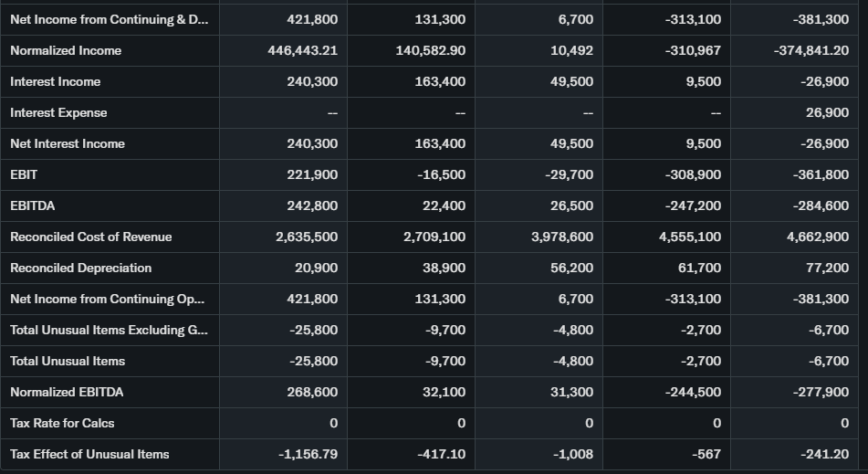Click the EBITDA value 242,800
Viewport: 868px width, 474px height.
point(312,205)
